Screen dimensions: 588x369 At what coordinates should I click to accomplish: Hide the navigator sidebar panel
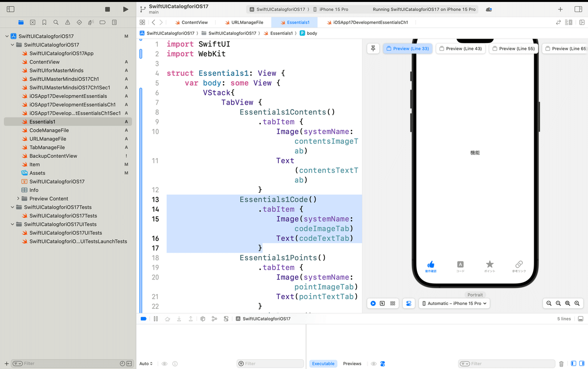[10, 9]
